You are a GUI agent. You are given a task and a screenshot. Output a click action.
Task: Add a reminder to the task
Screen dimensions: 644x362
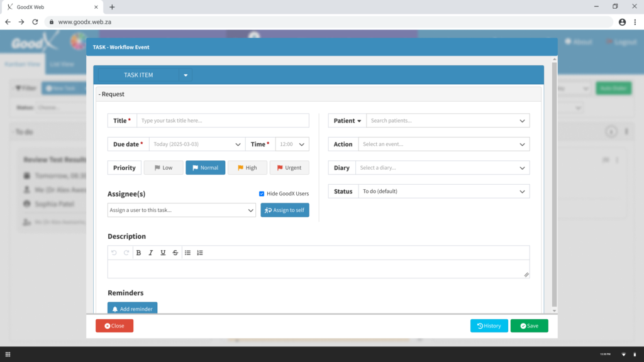(132, 308)
